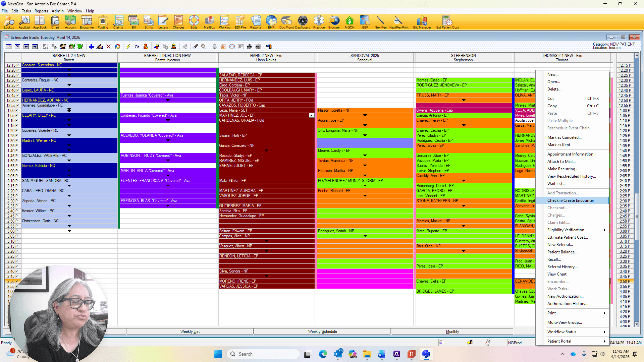Open the Lookup toolbar icon
This screenshot has width=644, height=362.
click(9, 22)
